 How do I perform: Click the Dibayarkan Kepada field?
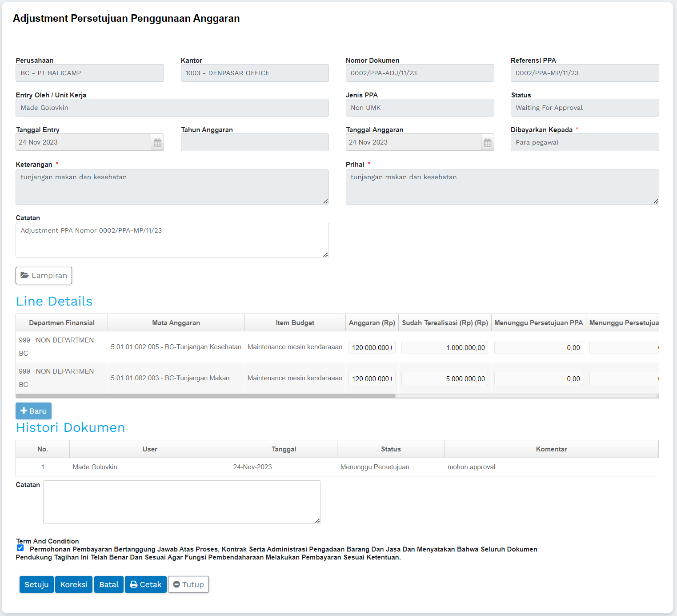(585, 142)
